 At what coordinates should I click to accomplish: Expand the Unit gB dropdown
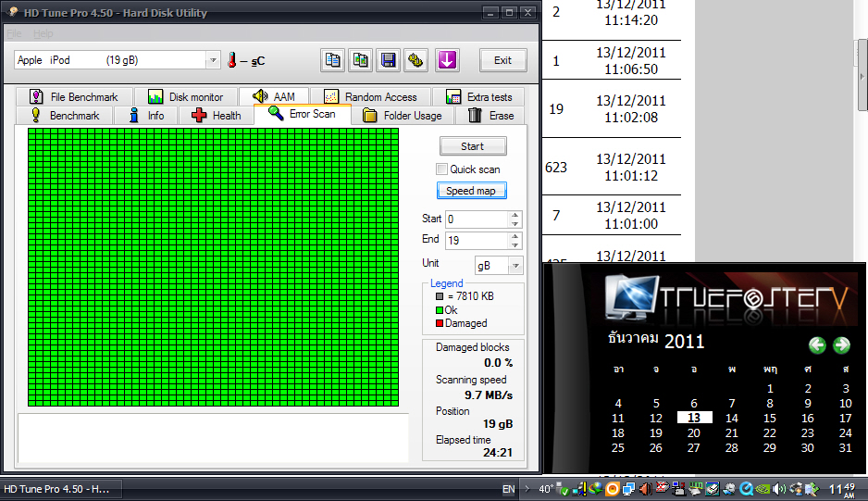[515, 266]
